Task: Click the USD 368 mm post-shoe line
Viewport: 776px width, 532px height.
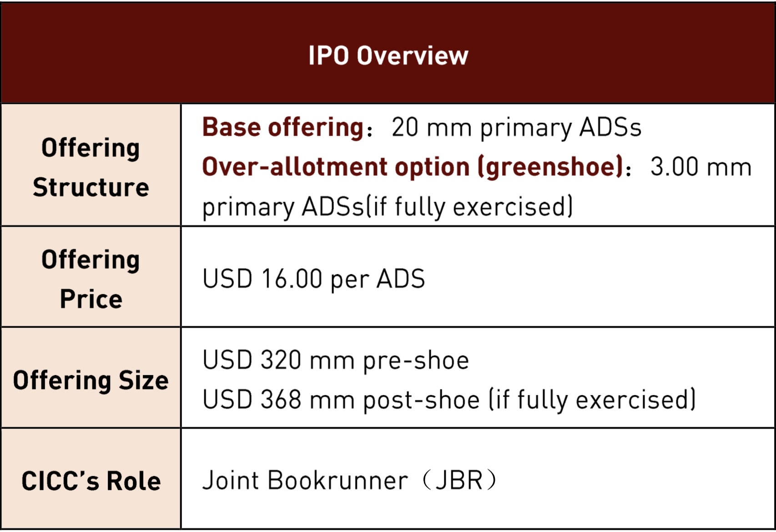Action: tap(448, 400)
